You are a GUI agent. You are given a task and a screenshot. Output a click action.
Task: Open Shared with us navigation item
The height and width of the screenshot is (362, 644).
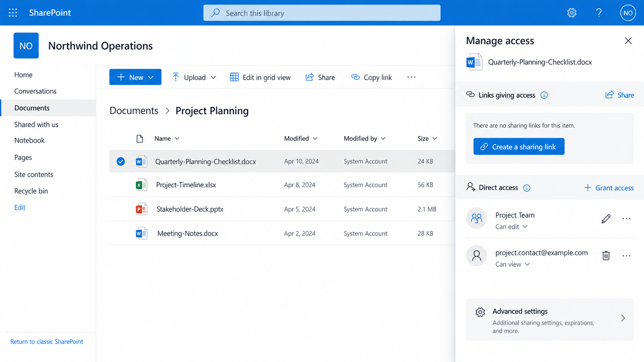tap(36, 124)
